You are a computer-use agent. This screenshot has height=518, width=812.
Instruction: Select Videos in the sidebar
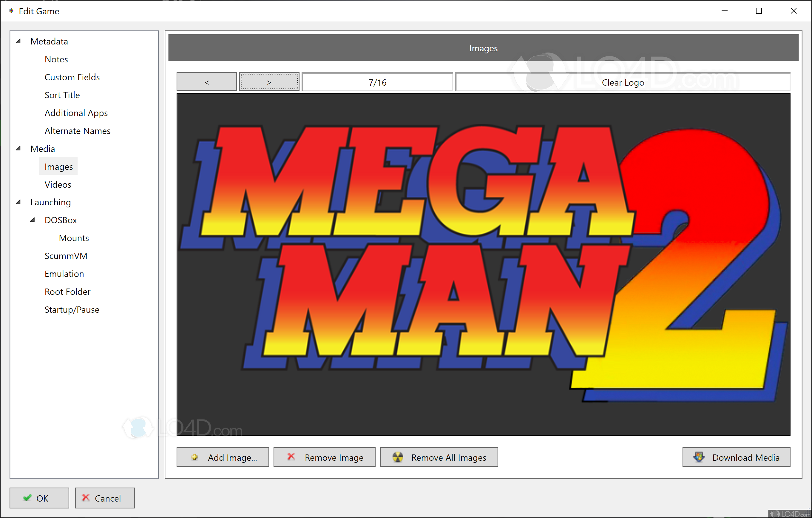(x=58, y=184)
